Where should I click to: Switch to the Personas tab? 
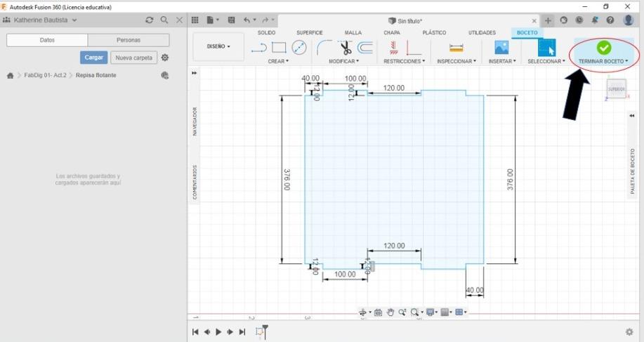tap(129, 40)
